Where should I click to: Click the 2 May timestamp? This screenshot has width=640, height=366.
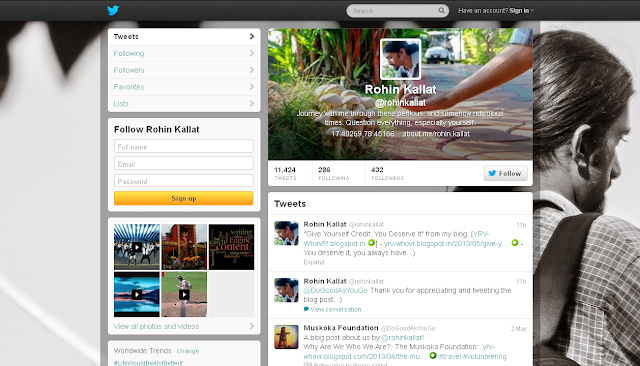(x=519, y=329)
